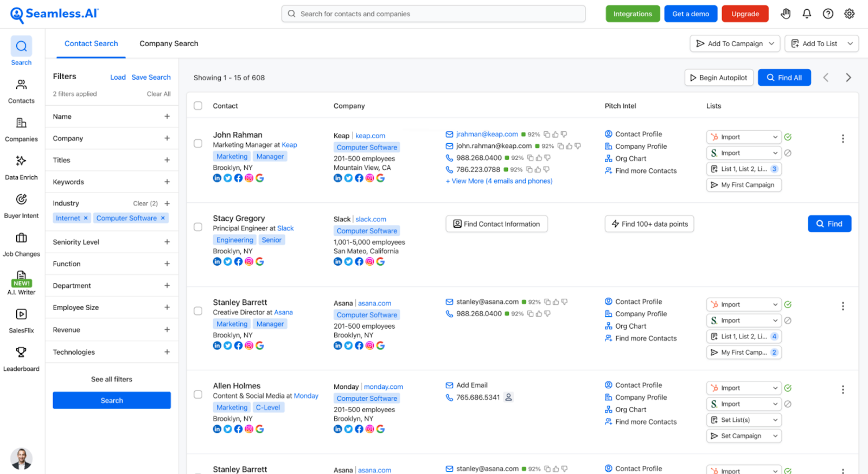This screenshot has width=868, height=474.
Task: Click Clear All filters link
Action: tap(158, 94)
